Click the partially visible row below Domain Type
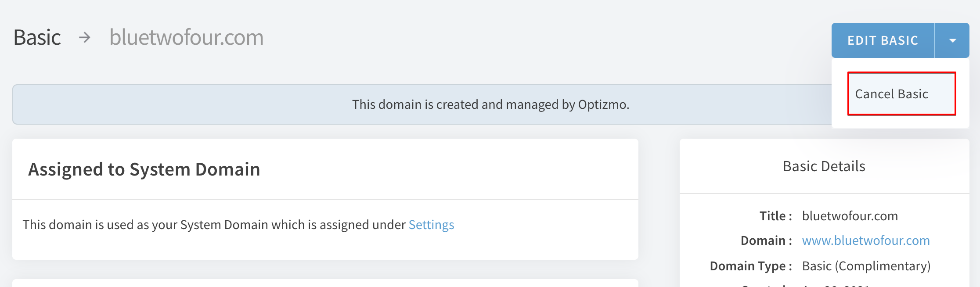The image size is (980, 287). tap(806, 284)
